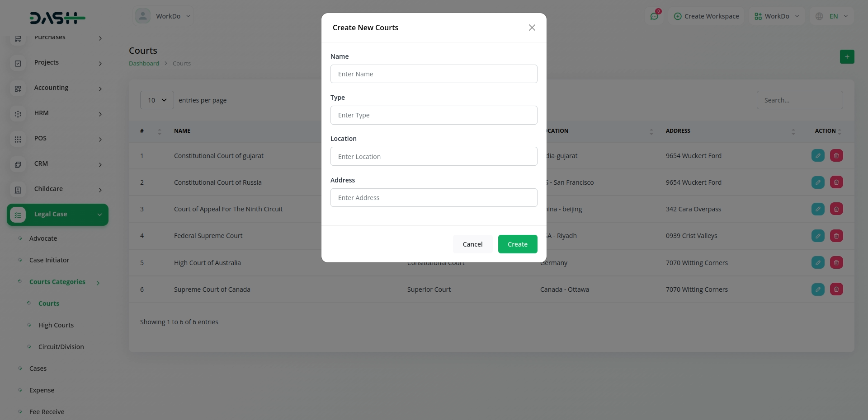Click the POS grid icon in sidebar
Viewport: 868px width, 420px height.
(18, 139)
